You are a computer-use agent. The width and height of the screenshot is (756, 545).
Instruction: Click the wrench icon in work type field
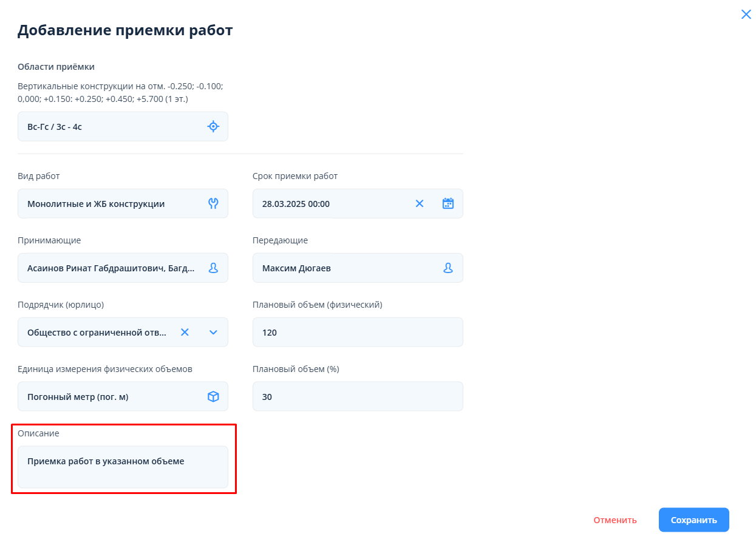213,203
